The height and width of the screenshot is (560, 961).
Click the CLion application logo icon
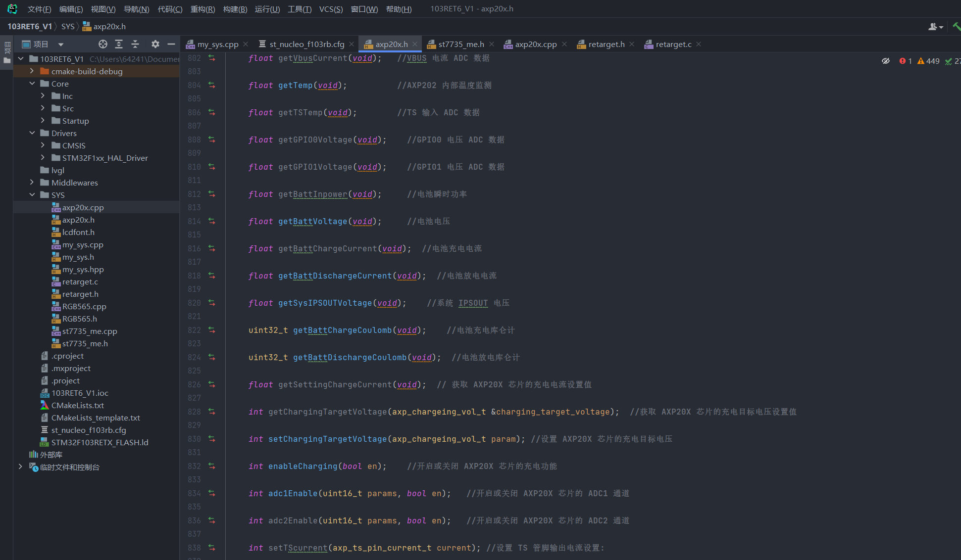pos(12,9)
